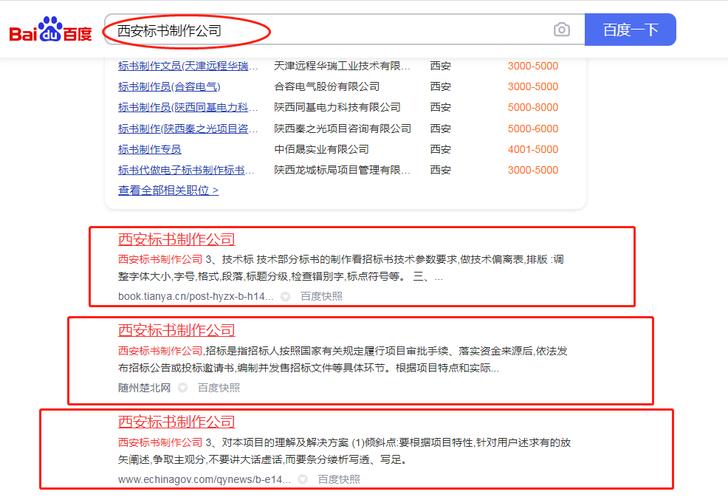Click dropdown icon beside book.tianya.cn URL
This screenshot has width=728, height=500.
[x=285, y=296]
